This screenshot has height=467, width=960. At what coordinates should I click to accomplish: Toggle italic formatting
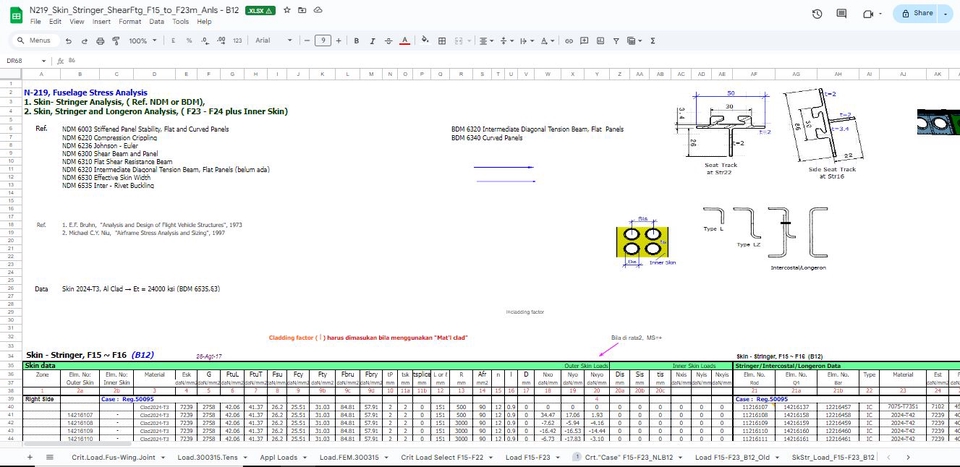click(372, 41)
